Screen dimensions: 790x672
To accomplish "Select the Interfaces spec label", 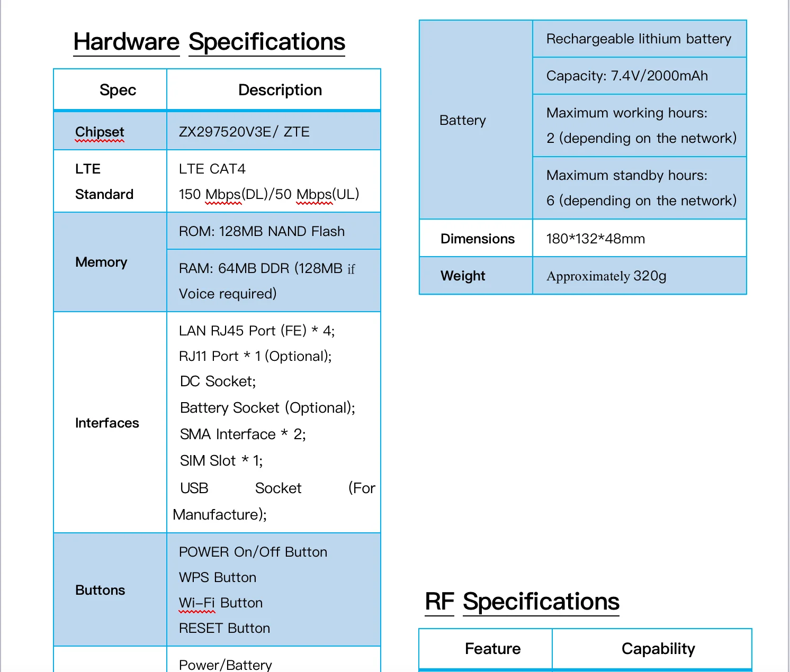I will 107,423.
